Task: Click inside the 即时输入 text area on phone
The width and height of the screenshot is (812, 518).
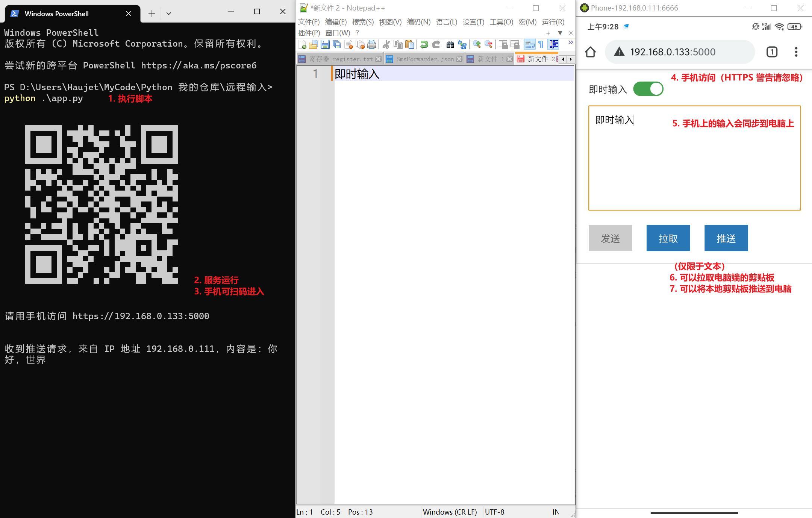Action: pos(694,165)
